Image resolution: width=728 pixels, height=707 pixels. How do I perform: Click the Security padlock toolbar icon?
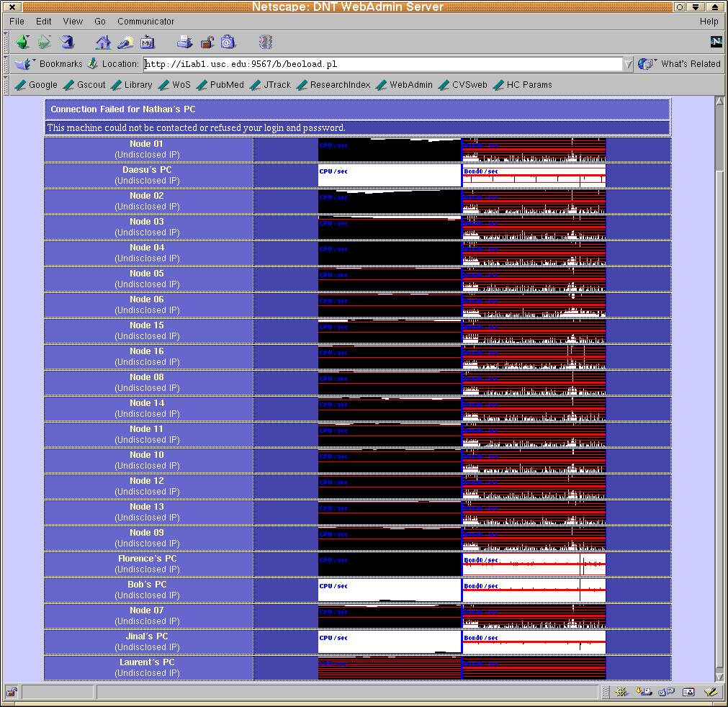[207, 42]
